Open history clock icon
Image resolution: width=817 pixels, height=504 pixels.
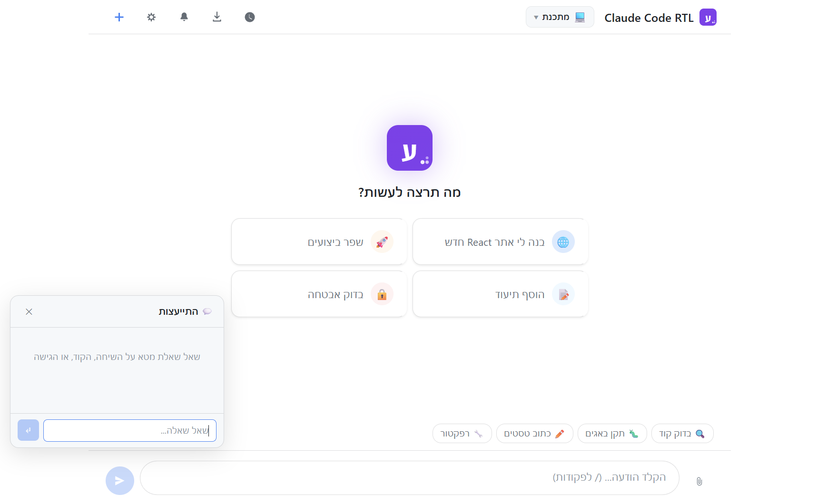click(250, 17)
